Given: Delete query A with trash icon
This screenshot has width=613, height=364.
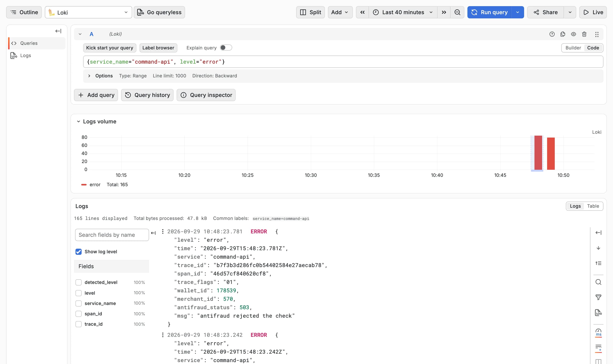Looking at the screenshot, I should pos(584,34).
